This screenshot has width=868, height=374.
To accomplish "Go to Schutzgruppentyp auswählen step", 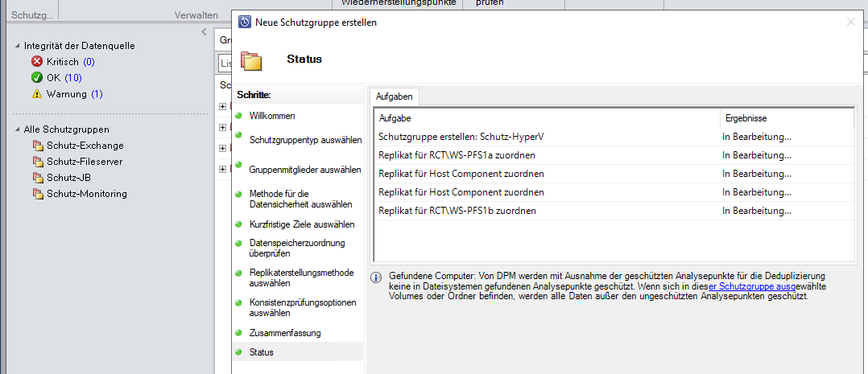I will coord(306,139).
